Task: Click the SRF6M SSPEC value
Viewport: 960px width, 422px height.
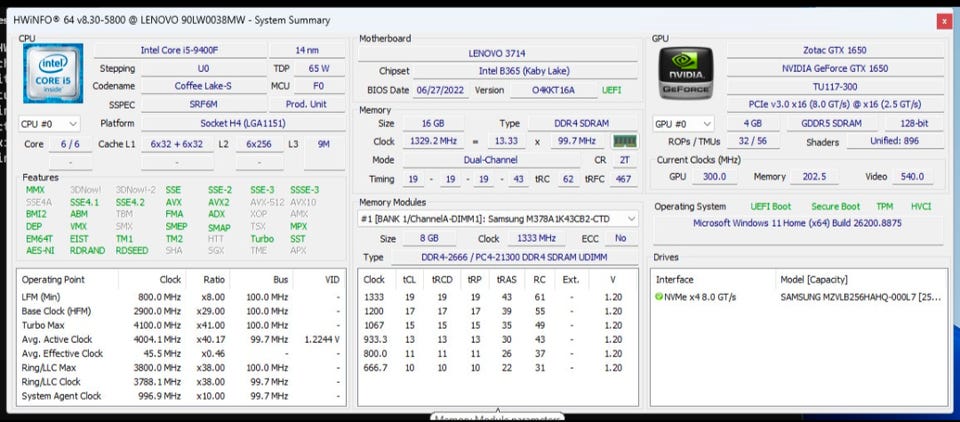Action: tap(203, 105)
